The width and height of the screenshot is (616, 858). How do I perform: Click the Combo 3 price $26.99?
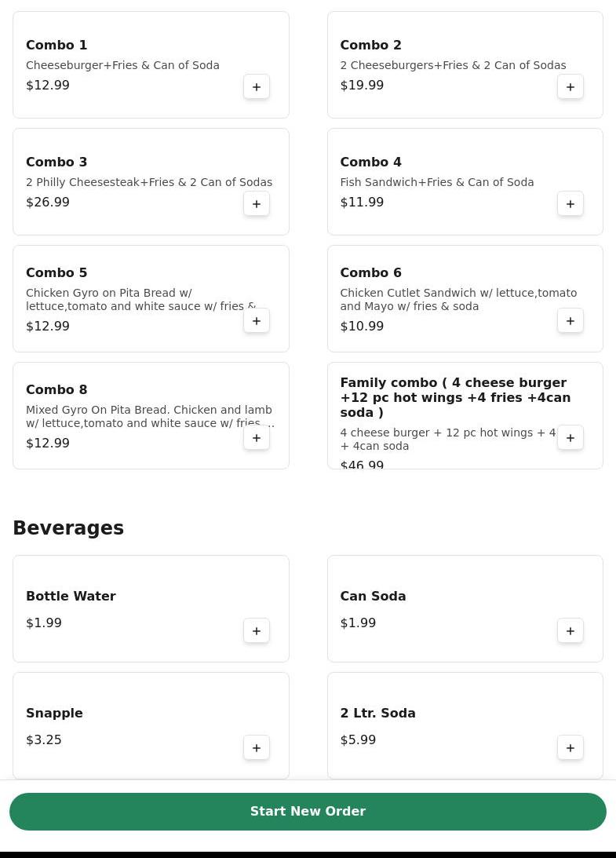[x=48, y=203]
